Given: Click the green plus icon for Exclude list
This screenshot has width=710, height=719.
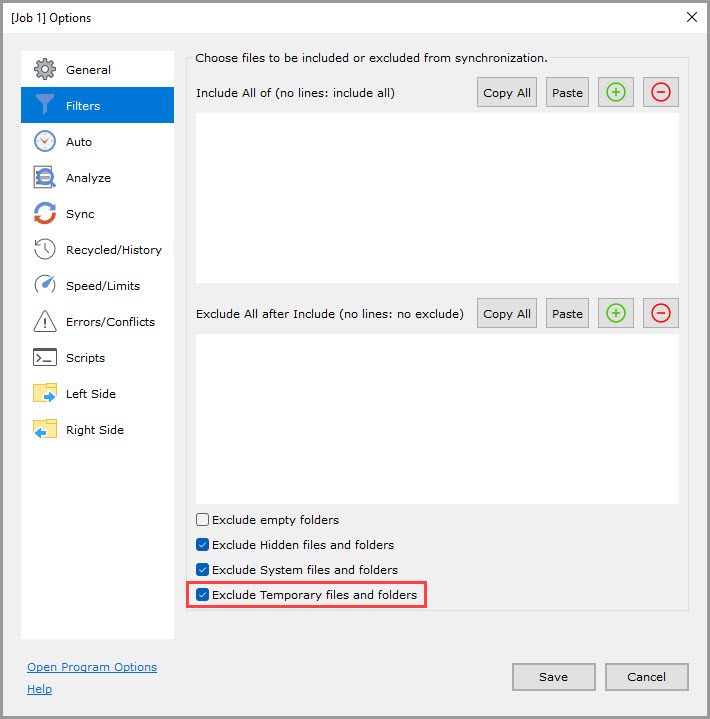Looking at the screenshot, I should click(x=616, y=313).
